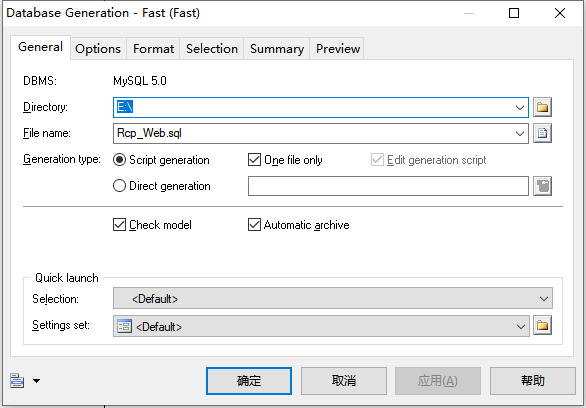Open the Preview tab

(338, 49)
